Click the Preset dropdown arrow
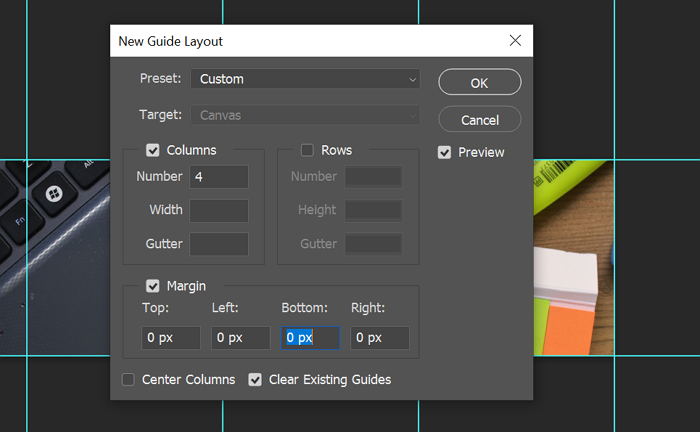The image size is (700, 432). click(412, 79)
